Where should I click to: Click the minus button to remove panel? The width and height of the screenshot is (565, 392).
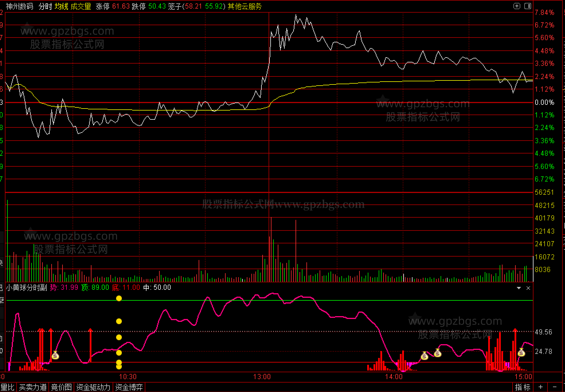pos(554,387)
